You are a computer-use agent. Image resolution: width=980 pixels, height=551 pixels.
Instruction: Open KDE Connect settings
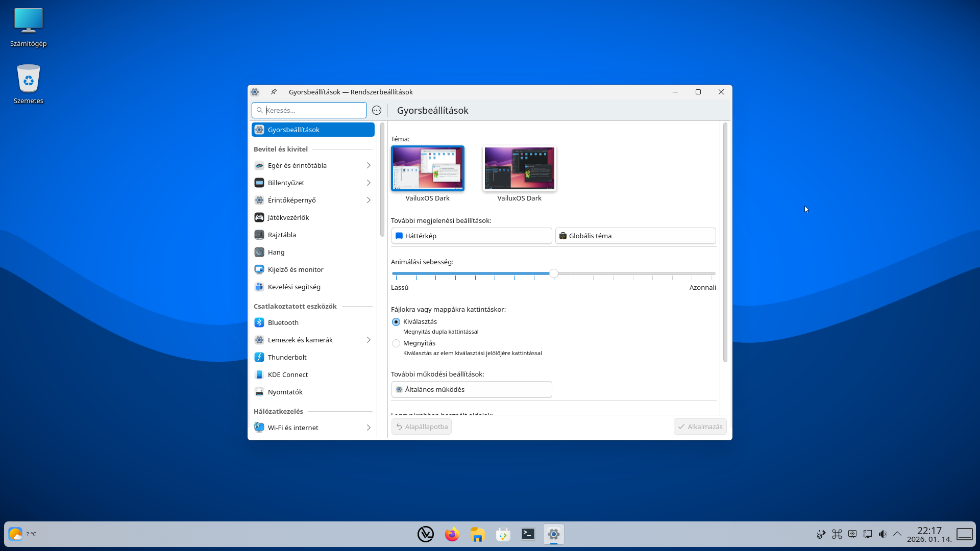coord(287,374)
